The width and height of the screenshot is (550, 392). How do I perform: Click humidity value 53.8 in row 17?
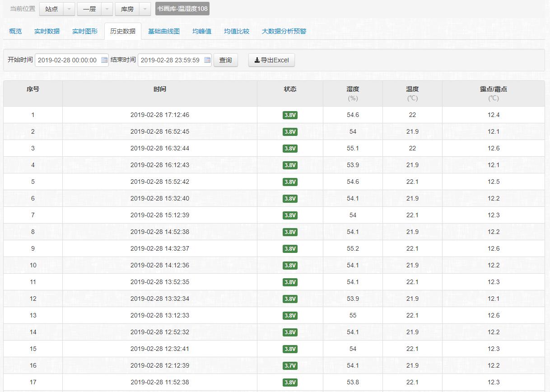point(353,383)
